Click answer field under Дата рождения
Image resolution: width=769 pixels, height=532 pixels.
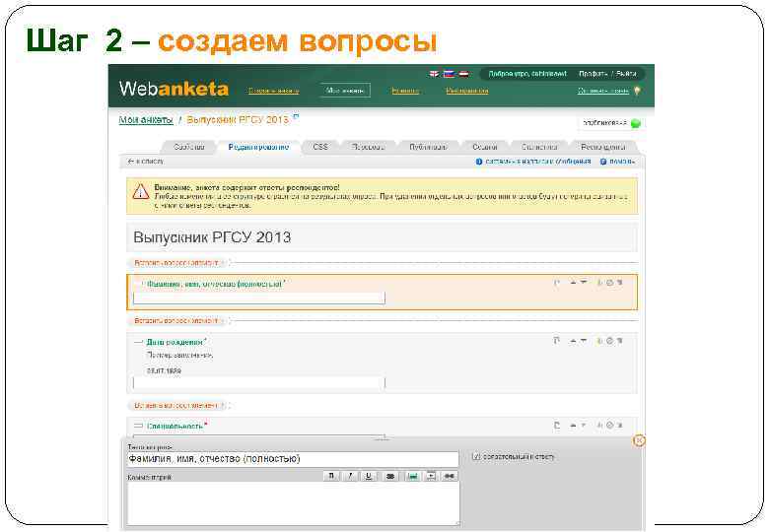pyautogui.click(x=259, y=382)
